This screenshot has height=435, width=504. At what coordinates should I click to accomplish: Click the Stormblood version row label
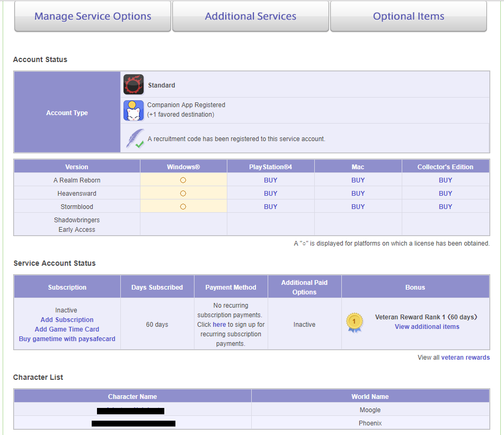coord(77,206)
